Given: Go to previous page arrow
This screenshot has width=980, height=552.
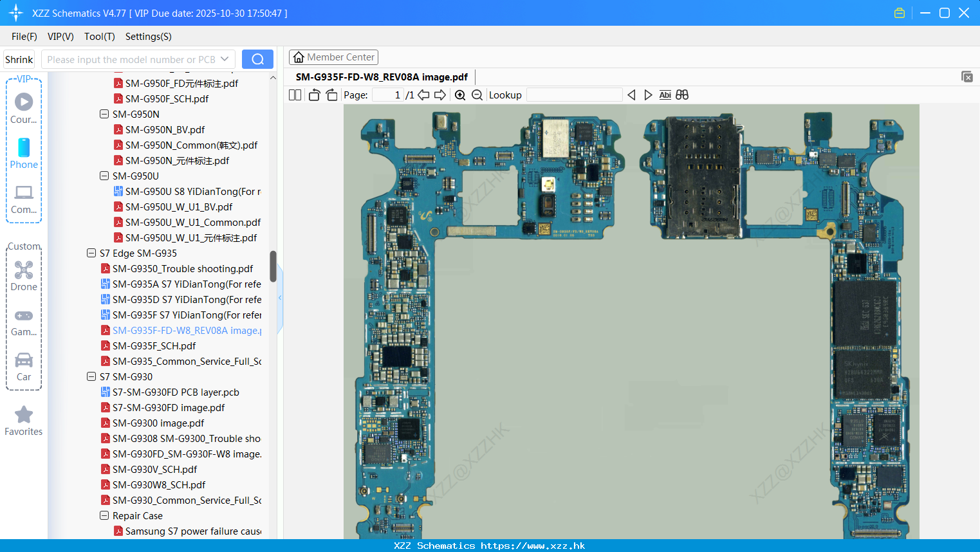Looking at the screenshot, I should (423, 95).
